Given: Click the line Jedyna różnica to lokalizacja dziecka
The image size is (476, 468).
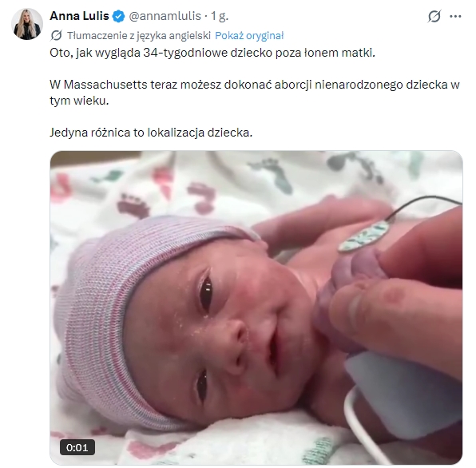Looking at the screenshot, I should (x=151, y=133).
